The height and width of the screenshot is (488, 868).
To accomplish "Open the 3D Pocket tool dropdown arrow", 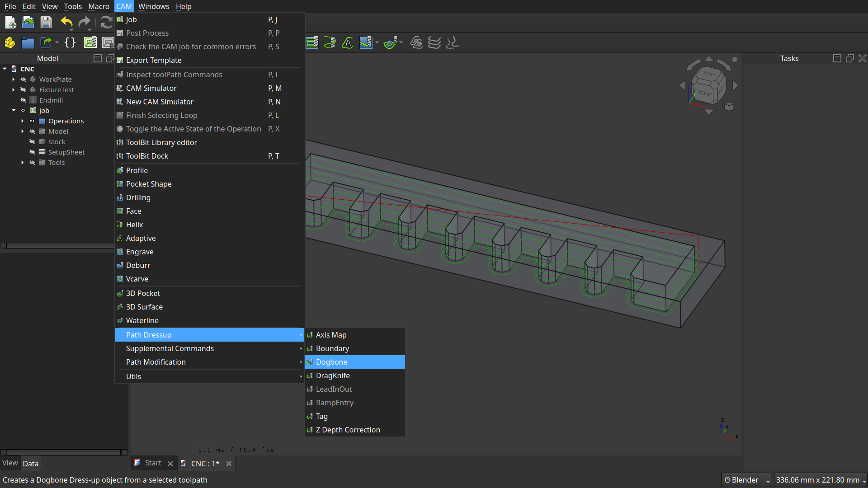I will [x=401, y=43].
